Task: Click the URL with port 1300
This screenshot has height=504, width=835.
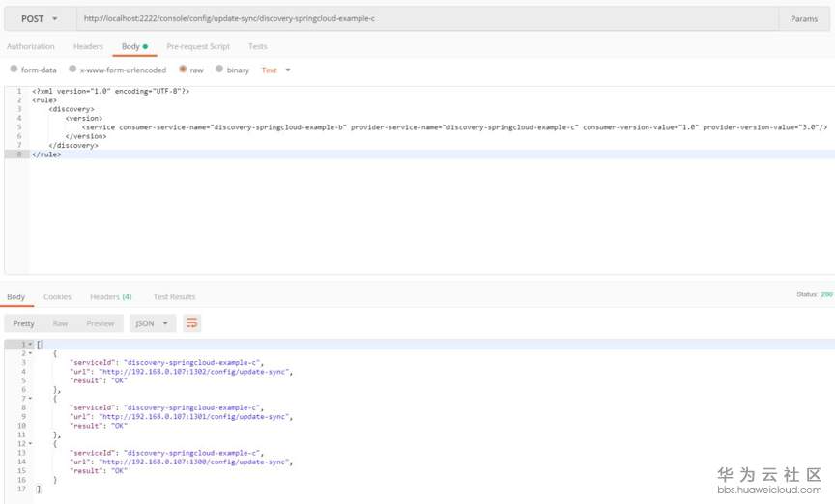Action: [x=195, y=462]
